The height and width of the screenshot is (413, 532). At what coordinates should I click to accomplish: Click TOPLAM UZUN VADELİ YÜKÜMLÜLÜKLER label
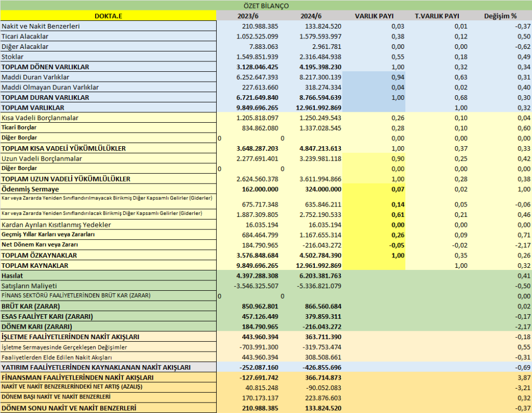(x=108, y=179)
